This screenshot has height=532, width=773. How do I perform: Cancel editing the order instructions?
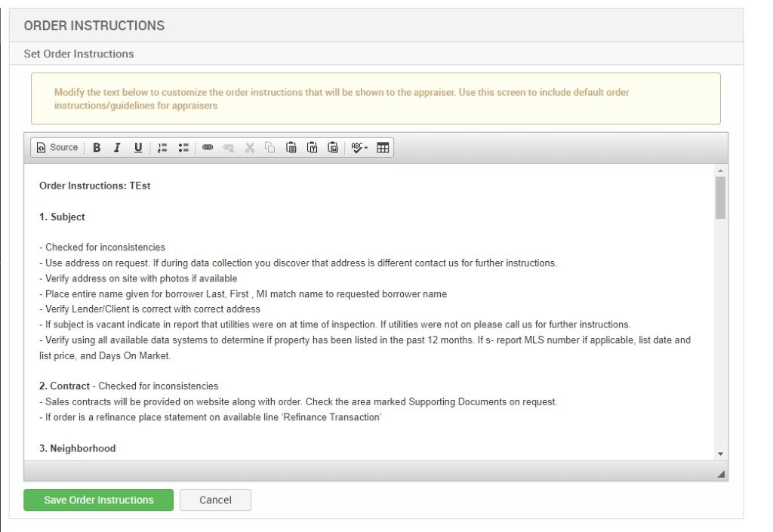[215, 500]
